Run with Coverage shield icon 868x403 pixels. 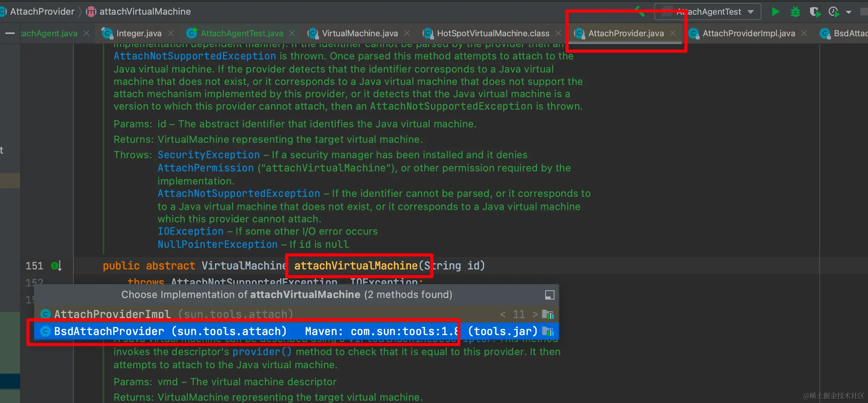coord(815,12)
